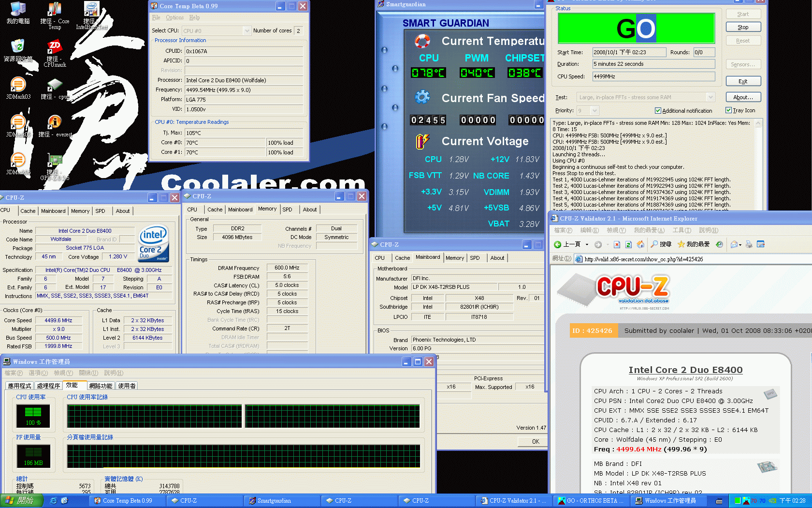This screenshot has height=508, width=812.
Task: Open the Core Temp desktop shortcut
Action: [x=55, y=16]
